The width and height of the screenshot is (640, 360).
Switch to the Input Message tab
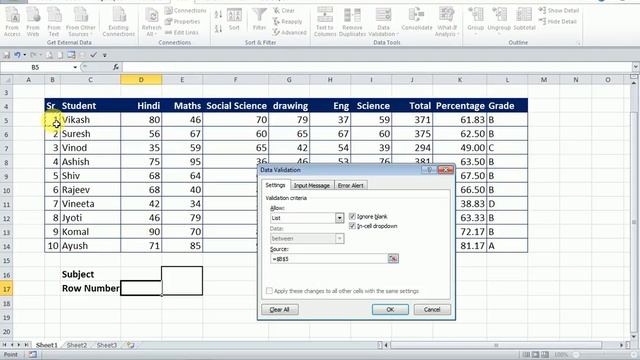(312, 186)
